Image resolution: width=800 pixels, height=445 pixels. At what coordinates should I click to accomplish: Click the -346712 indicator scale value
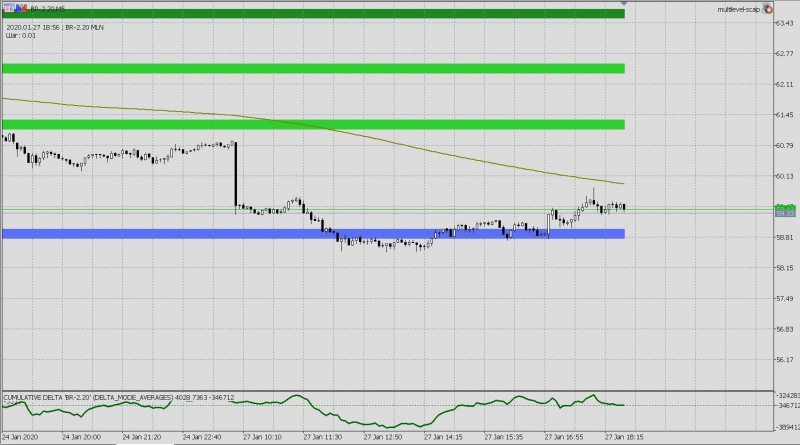click(787, 406)
